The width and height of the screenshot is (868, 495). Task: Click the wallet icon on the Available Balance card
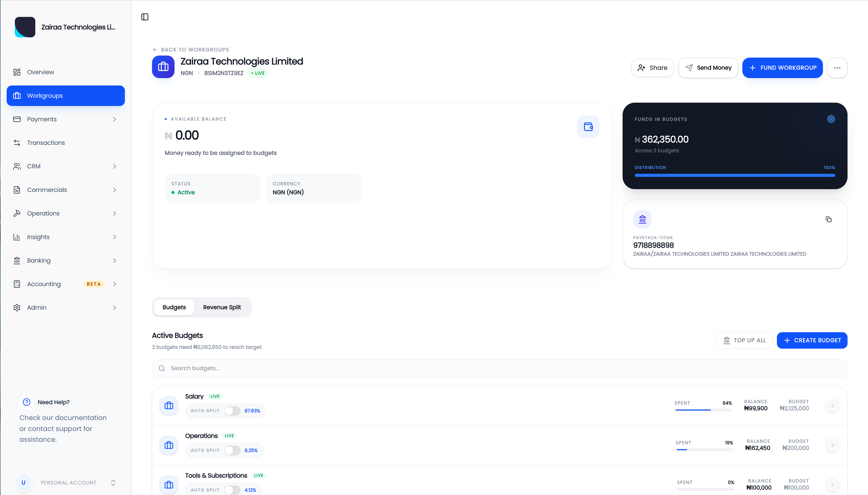pyautogui.click(x=588, y=126)
